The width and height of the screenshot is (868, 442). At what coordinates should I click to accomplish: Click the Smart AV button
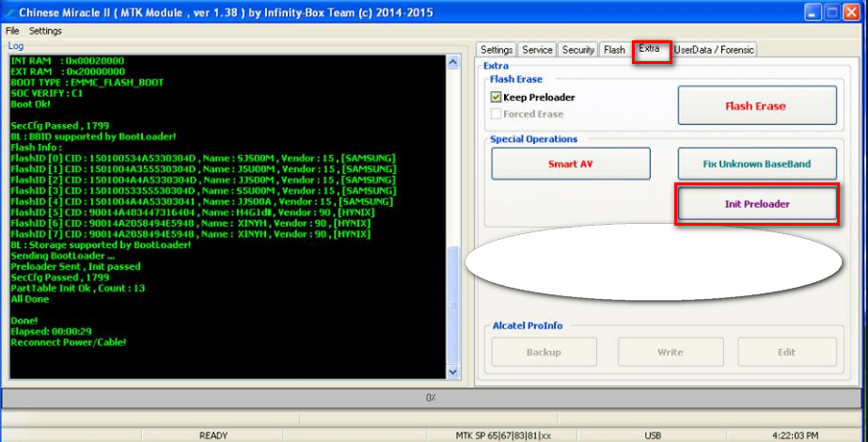coord(571,164)
